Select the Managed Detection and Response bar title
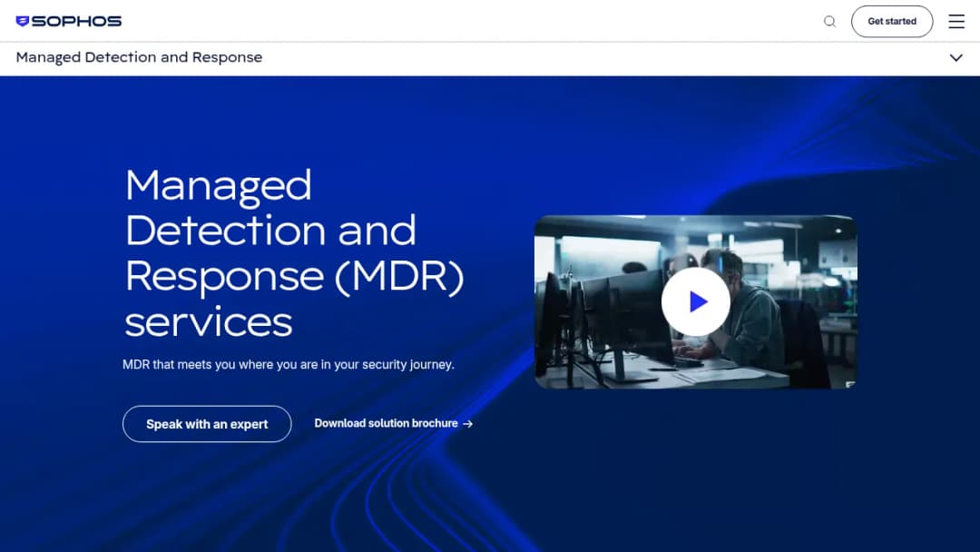This screenshot has width=980, height=552. point(139,57)
